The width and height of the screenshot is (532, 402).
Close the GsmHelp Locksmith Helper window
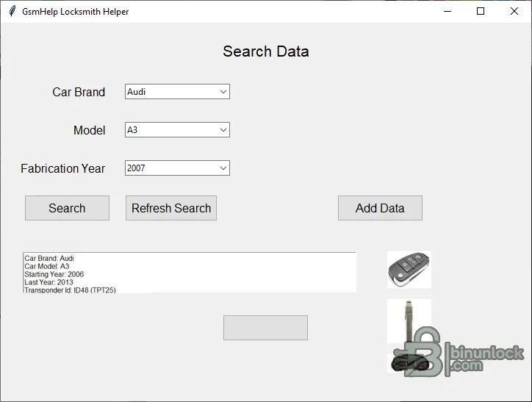point(514,11)
